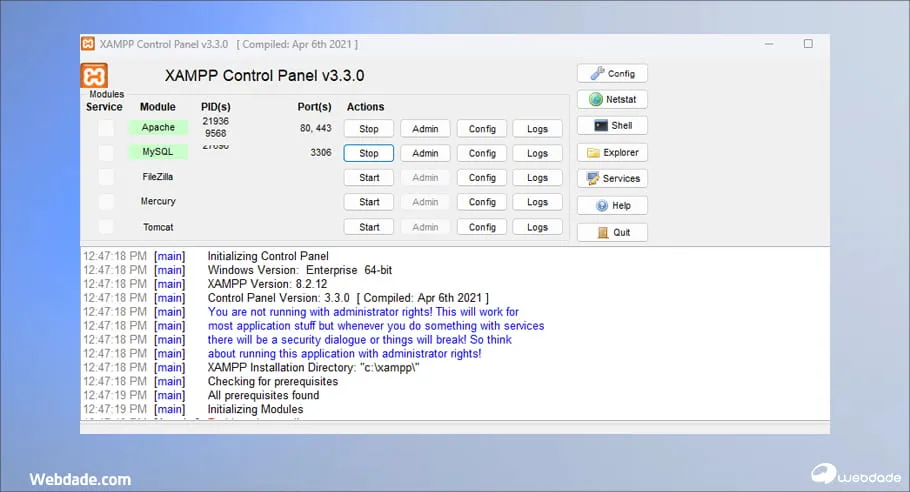Stop the Apache module

coord(369,129)
